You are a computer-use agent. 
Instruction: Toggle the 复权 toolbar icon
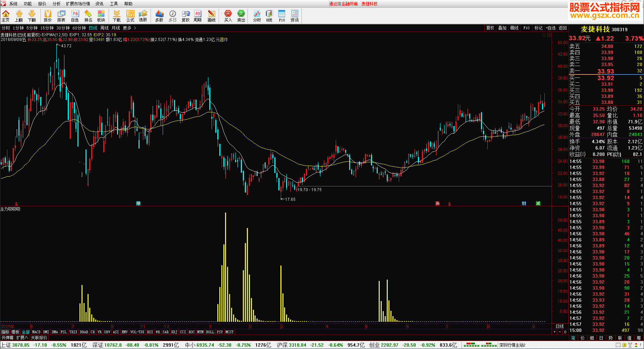coord(185,16)
